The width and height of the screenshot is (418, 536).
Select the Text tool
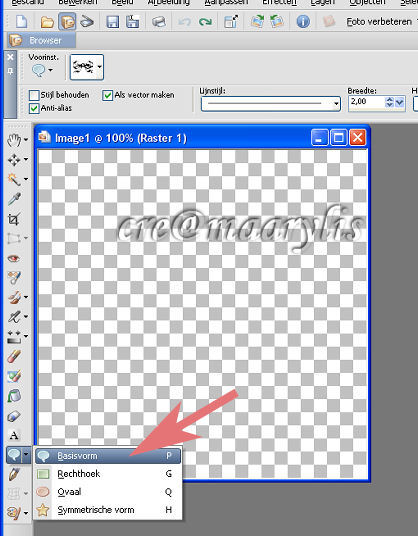[x=14, y=436]
